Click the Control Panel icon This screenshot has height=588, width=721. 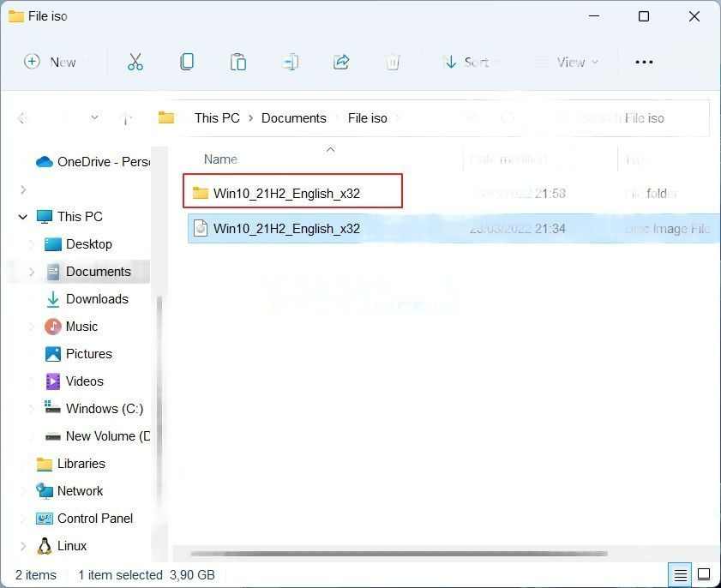click(x=44, y=519)
